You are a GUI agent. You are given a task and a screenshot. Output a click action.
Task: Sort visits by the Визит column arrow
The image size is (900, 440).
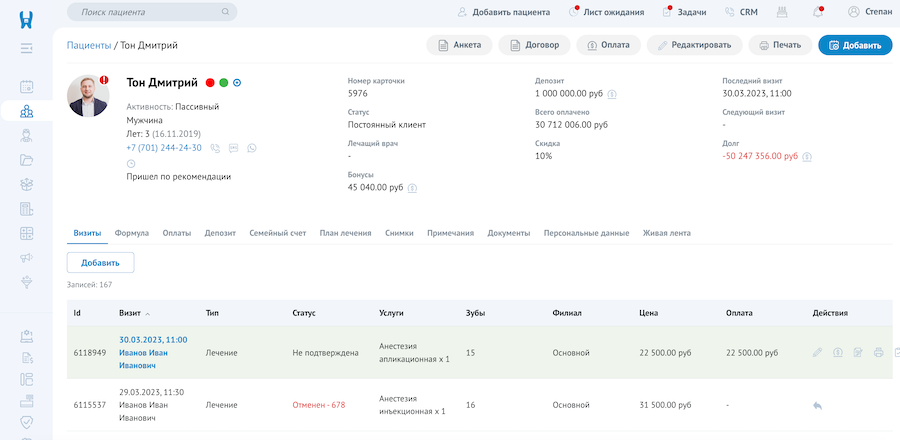148,313
